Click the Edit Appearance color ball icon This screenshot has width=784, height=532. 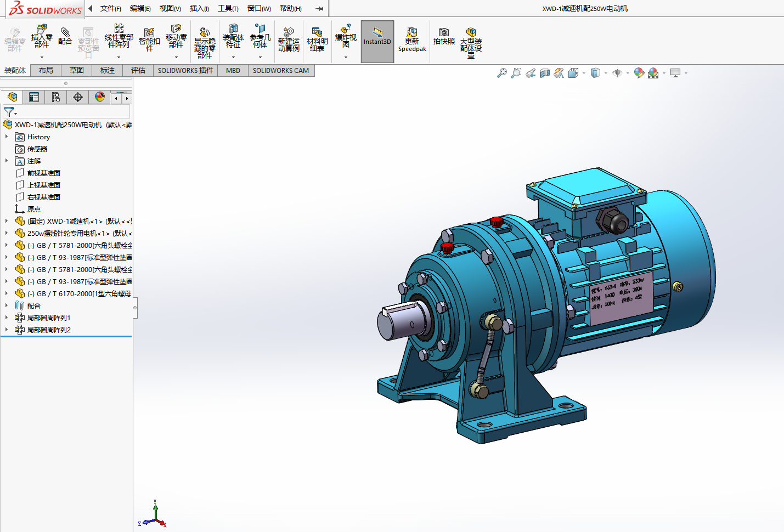click(639, 73)
